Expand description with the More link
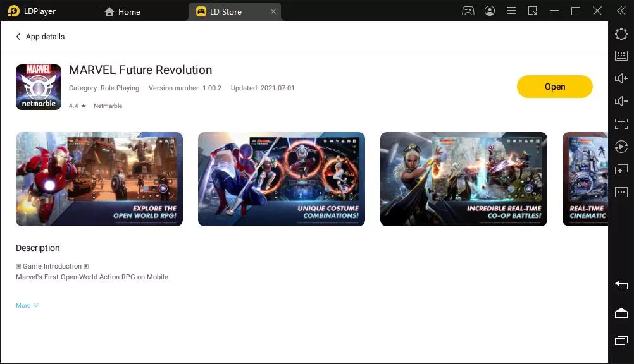This screenshot has height=364, width=634. (x=27, y=306)
